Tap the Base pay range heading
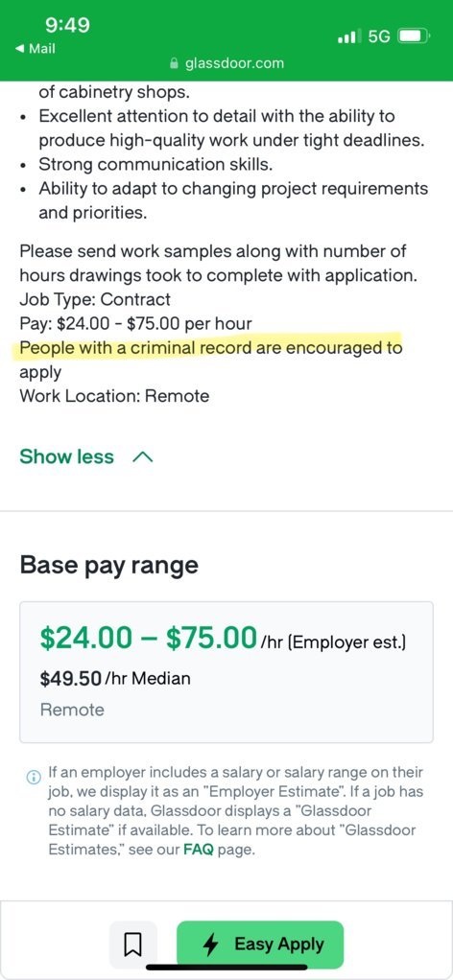Image resolution: width=453 pixels, height=980 pixels. click(x=109, y=566)
